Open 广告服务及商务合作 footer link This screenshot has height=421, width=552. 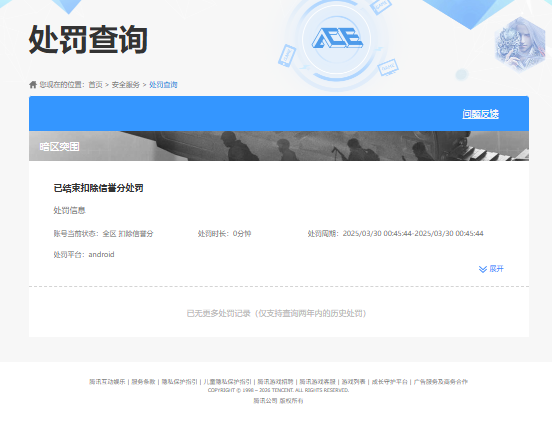(441, 382)
